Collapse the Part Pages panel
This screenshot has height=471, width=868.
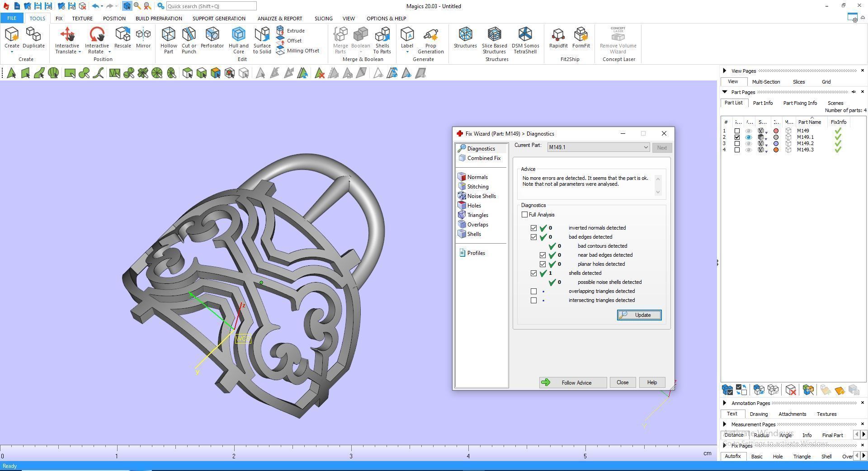(725, 92)
